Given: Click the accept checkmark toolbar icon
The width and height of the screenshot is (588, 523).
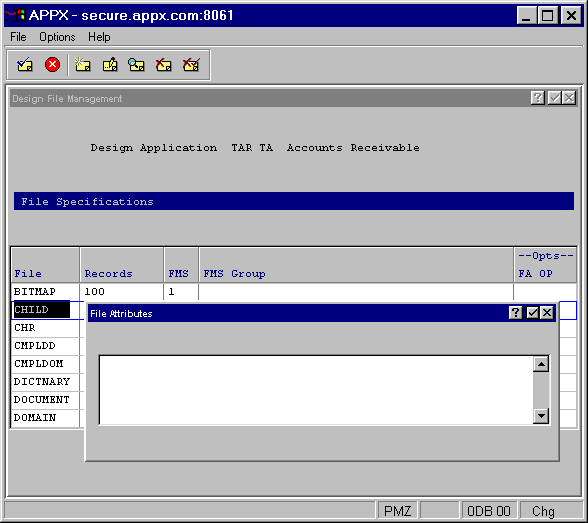Looking at the screenshot, I should tap(25, 65).
